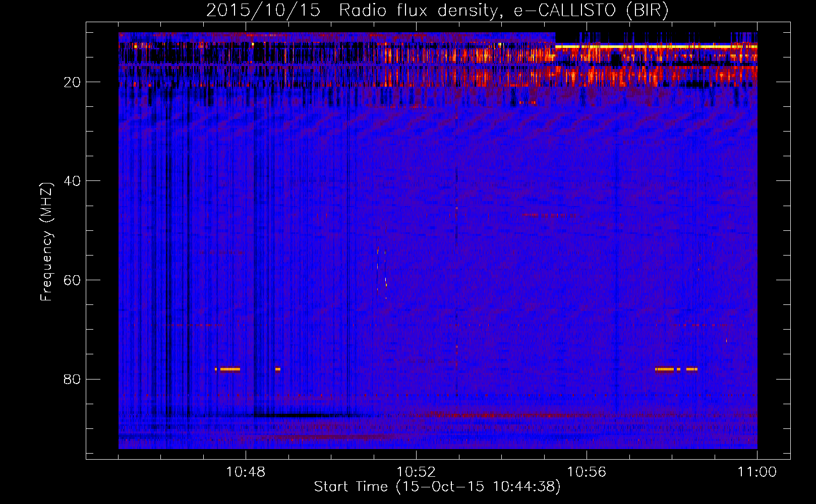Click the "Start Time (15-Oct-15 10:44:38)" axis label
The height and width of the screenshot is (504, 816).
coord(437,487)
